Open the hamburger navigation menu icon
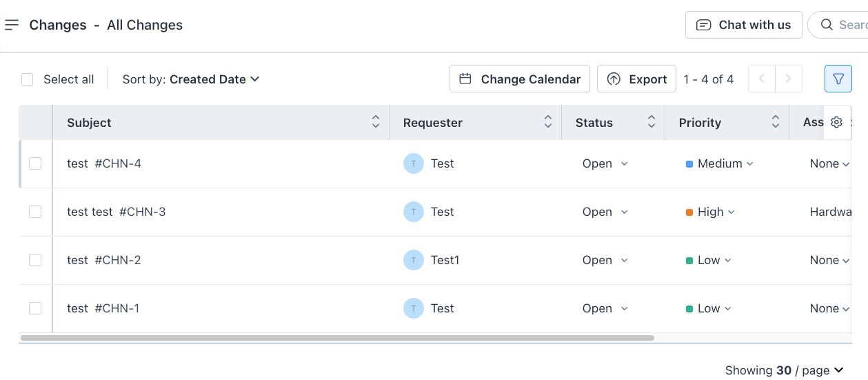Screen dimensions: 868x380 pyautogui.click(x=12, y=25)
